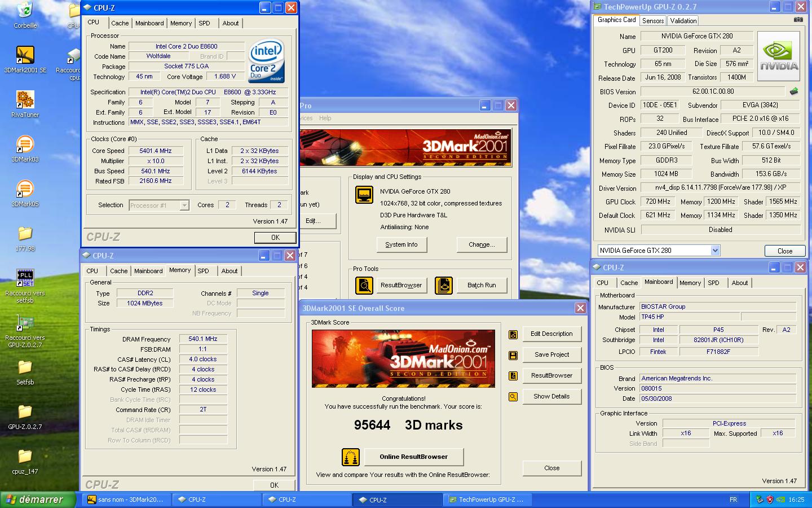This screenshot has height=508, width=812.
Task: Click Close button in the GPU-Z window
Action: coord(785,251)
